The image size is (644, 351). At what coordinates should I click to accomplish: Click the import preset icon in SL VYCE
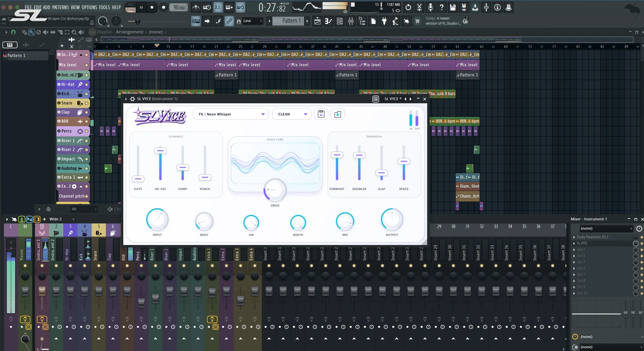coord(337,114)
